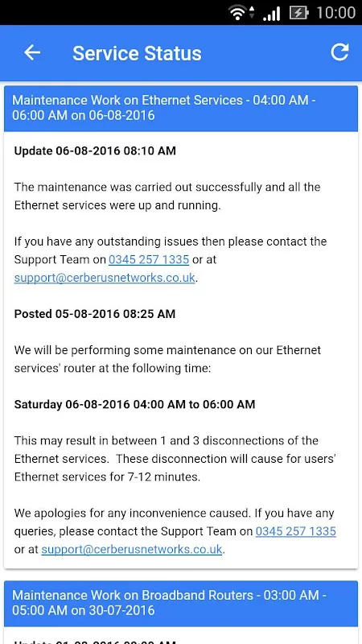The image size is (362, 644).
Task: Tap the apologies for inconvenience paragraph
Action: 175,531
